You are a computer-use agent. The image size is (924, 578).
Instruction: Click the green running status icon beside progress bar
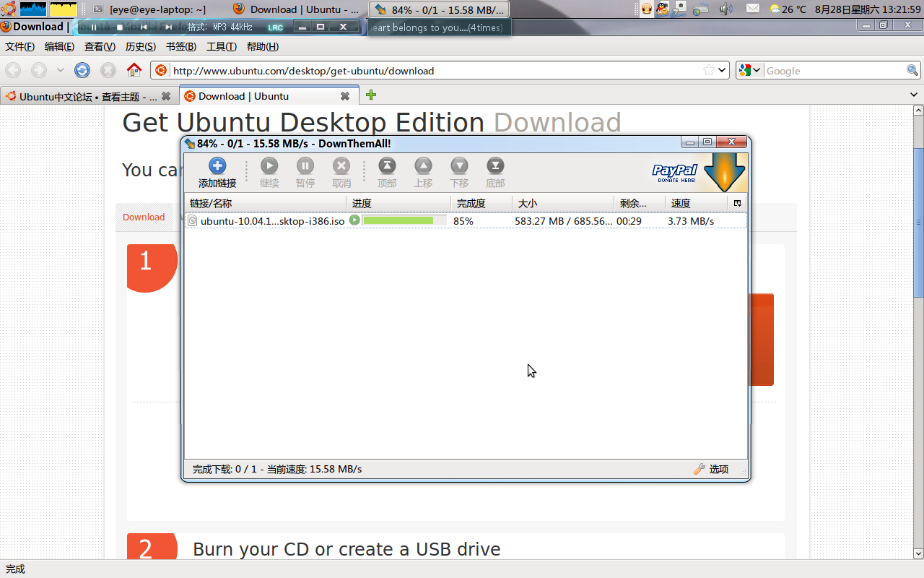click(354, 220)
